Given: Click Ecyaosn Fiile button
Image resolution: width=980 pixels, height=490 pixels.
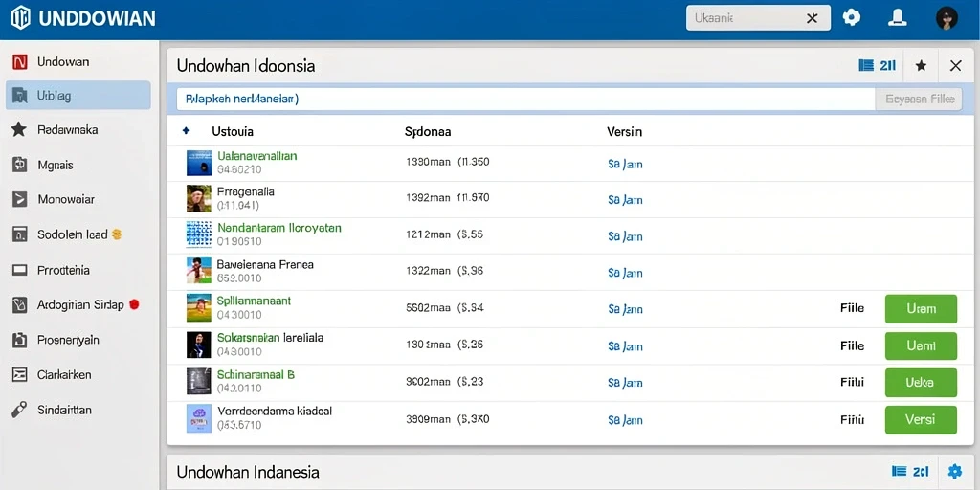Looking at the screenshot, I should pyautogui.click(x=919, y=99).
